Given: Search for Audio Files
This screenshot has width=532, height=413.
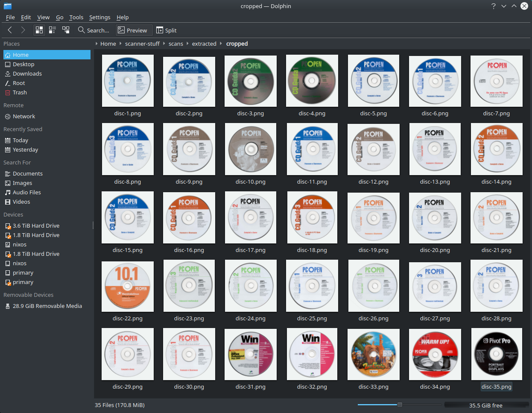Looking at the screenshot, I should (47, 192).
